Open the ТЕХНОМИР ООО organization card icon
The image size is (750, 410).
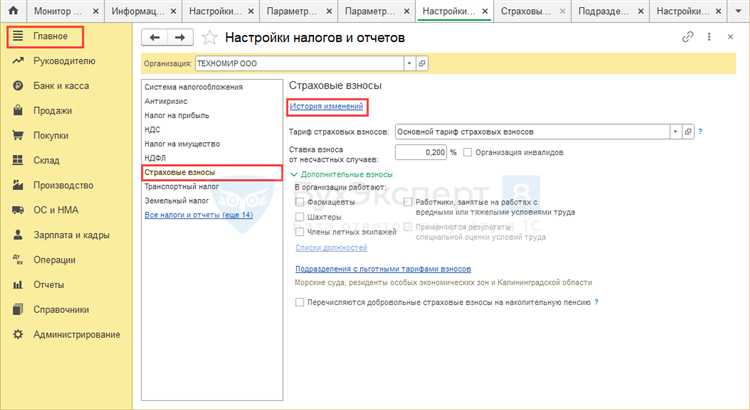pos(421,63)
